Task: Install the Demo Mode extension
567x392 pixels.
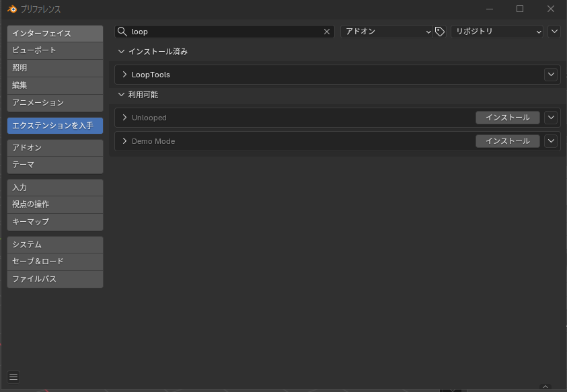Action: tap(507, 141)
